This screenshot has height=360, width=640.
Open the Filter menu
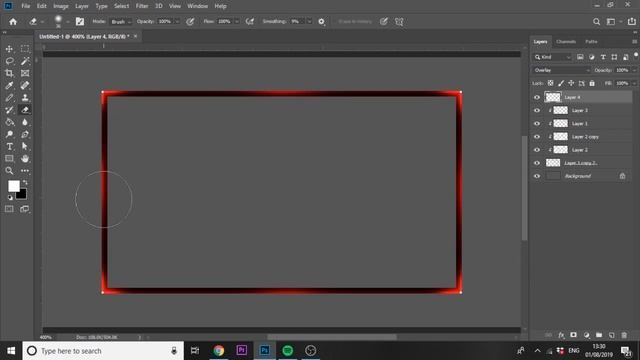pyautogui.click(x=142, y=6)
